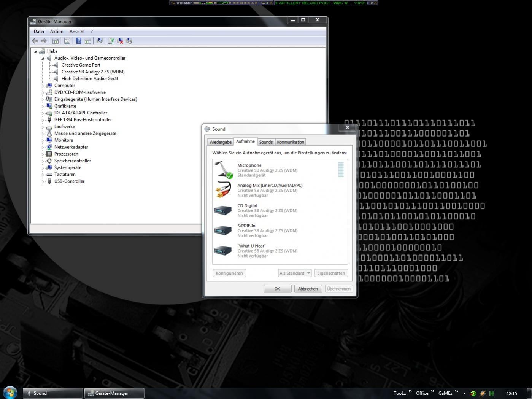Scan for hardware changes toolbar icon
The width and height of the screenshot is (532, 399).
click(99, 41)
